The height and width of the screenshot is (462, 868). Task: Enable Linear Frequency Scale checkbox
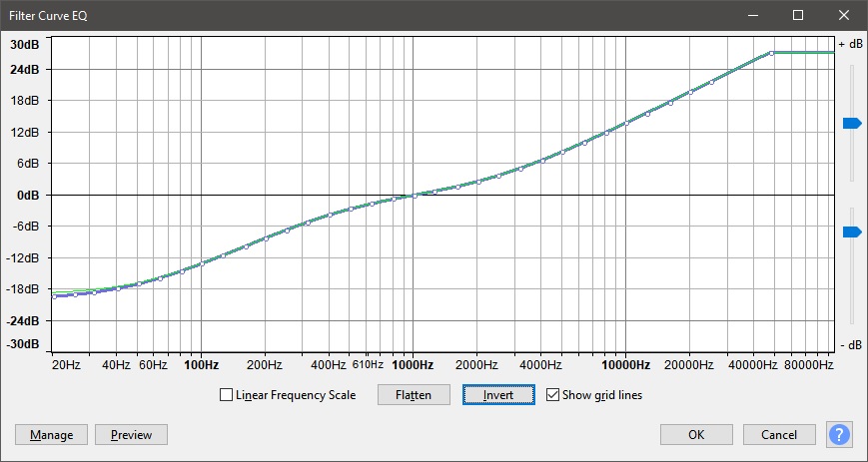(226, 395)
